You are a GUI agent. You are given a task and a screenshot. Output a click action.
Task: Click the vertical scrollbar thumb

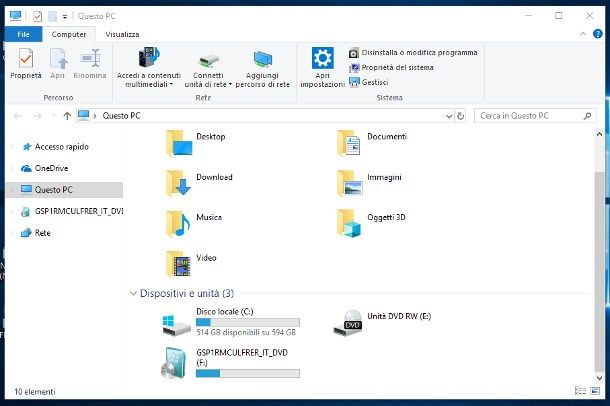[x=599, y=271]
